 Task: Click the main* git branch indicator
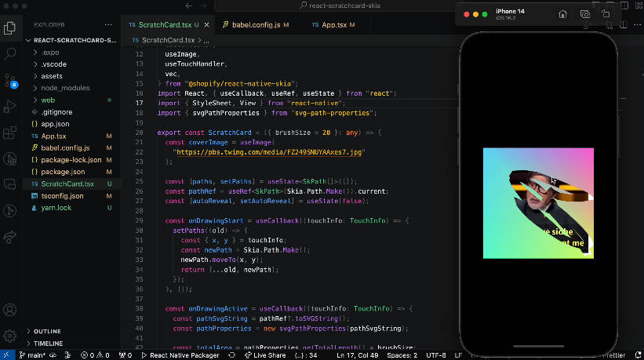coord(32,355)
